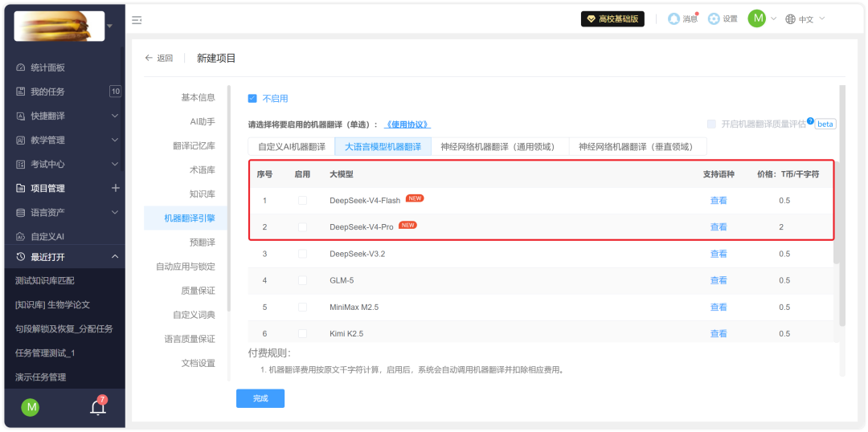The height and width of the screenshot is (432, 868).
Task: Select 质量保证 in the settings menu
Action: coord(199,291)
